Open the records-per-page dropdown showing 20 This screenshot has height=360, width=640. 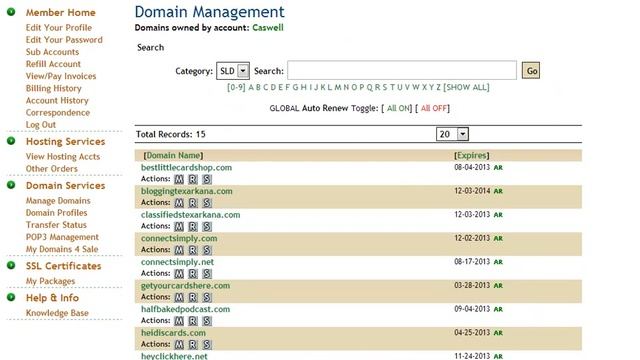[x=452, y=134]
